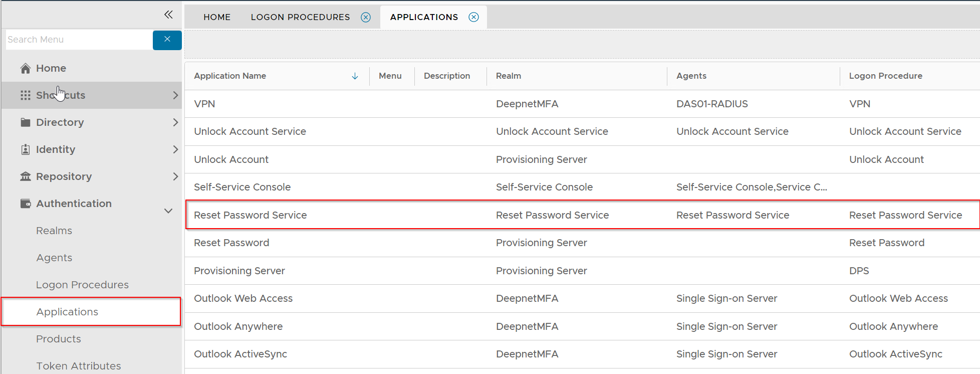Expand the Identity submenu arrow
980x374 pixels.
point(175,149)
